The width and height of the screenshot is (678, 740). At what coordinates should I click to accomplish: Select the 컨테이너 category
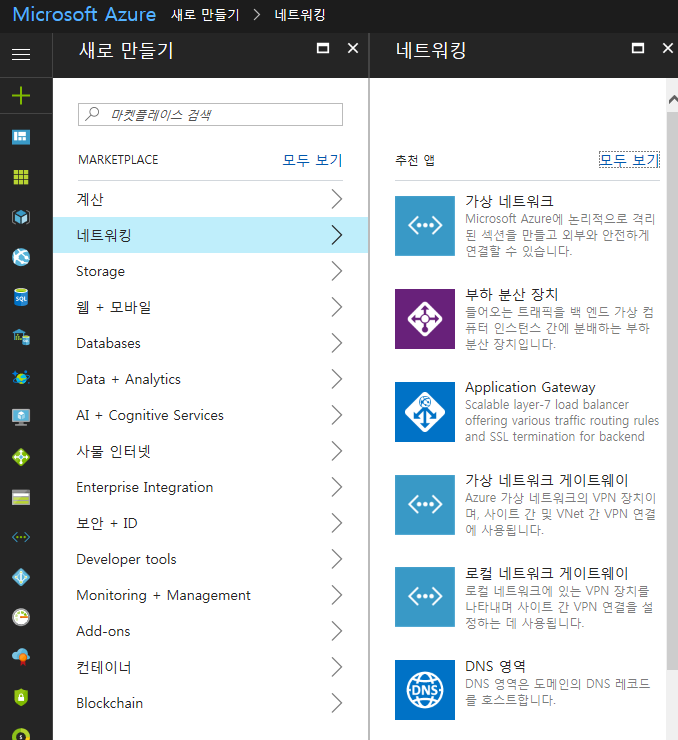210,667
